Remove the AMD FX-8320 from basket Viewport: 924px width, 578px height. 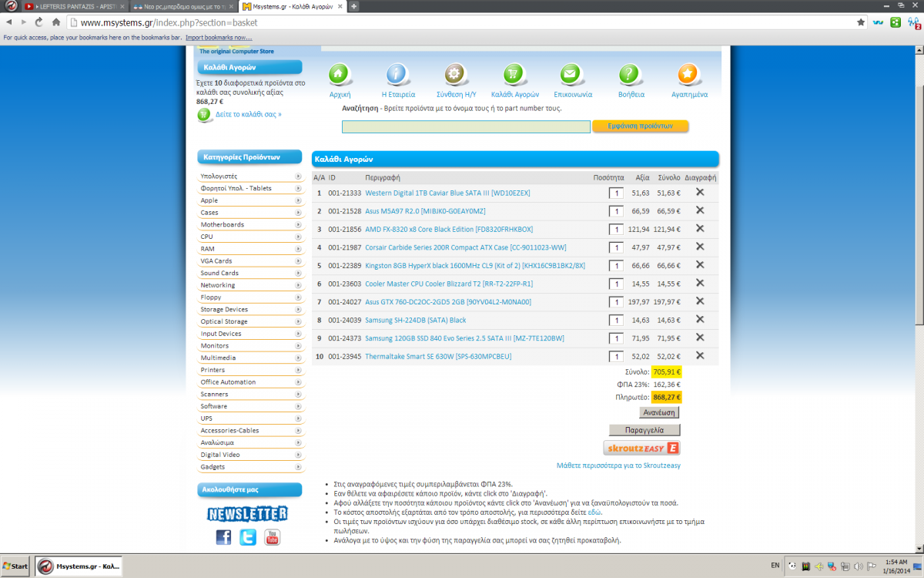click(700, 228)
